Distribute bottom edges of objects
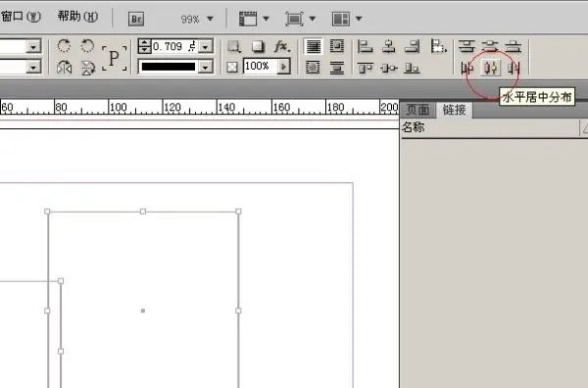Screen dimensions: 588x388 (x=514, y=46)
